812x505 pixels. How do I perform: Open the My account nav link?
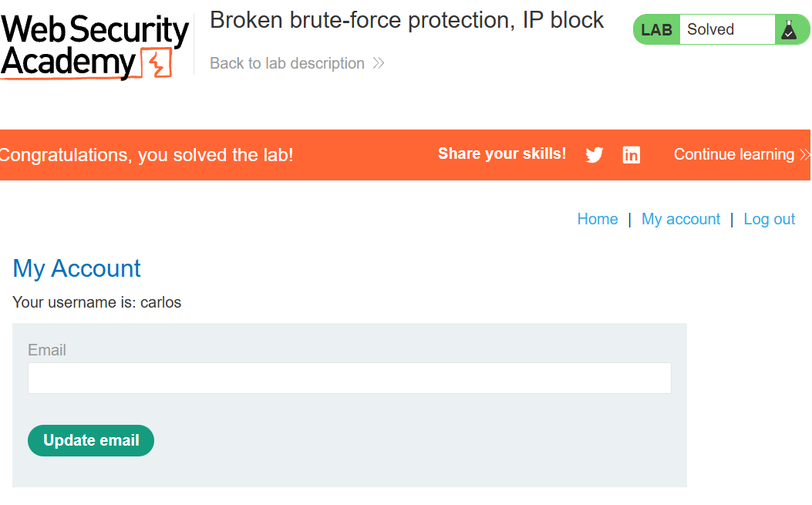pos(681,219)
